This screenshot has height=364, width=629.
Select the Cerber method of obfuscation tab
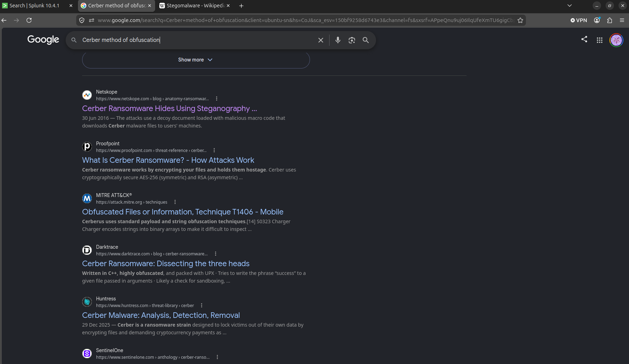tap(117, 6)
